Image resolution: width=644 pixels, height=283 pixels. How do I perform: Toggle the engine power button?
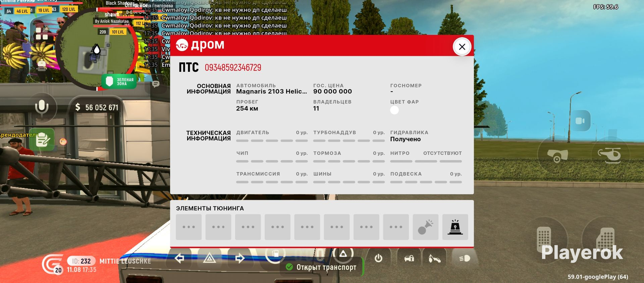click(x=378, y=258)
